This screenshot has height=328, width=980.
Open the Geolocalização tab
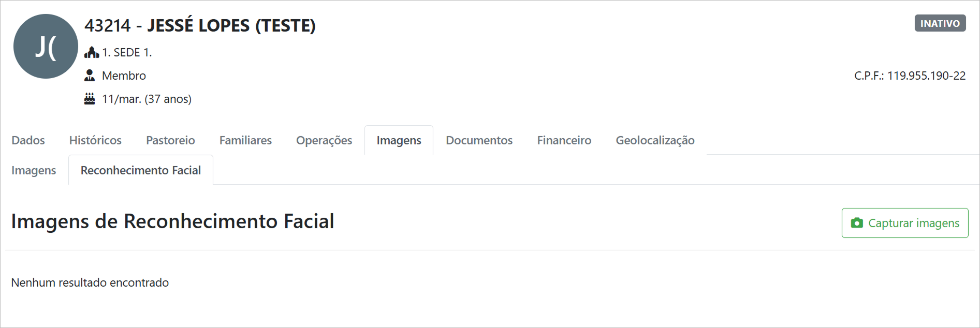(x=655, y=140)
